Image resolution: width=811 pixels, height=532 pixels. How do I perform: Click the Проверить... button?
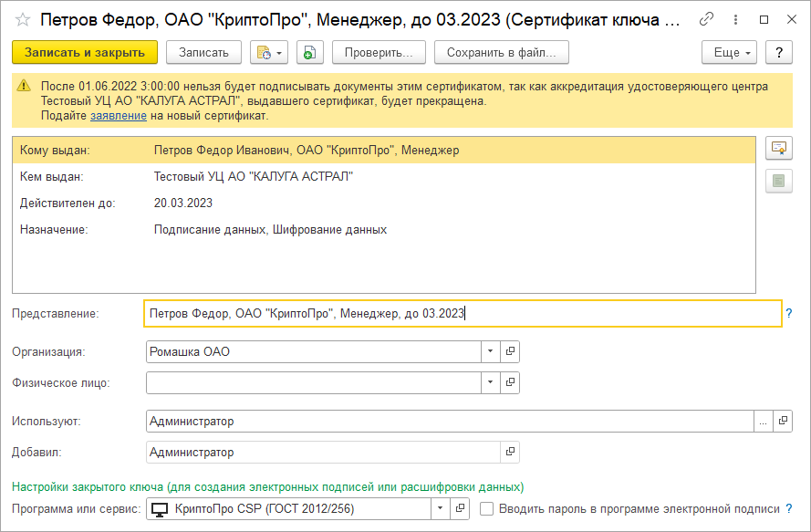tap(379, 52)
